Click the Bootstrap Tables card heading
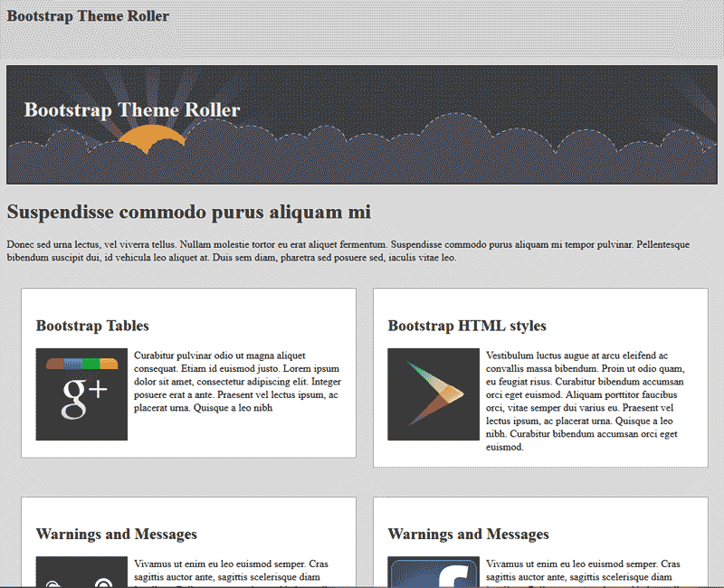Screen dimensions: 724x588 click(x=92, y=326)
